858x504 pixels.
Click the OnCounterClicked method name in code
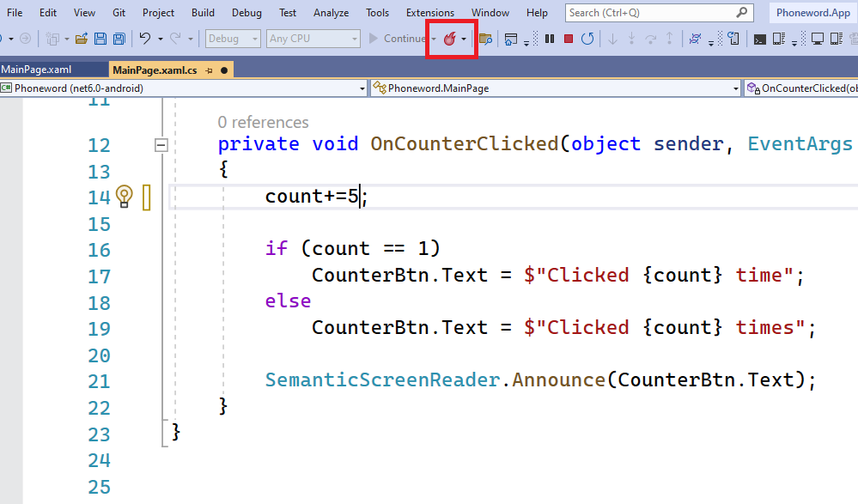pyautogui.click(x=464, y=143)
